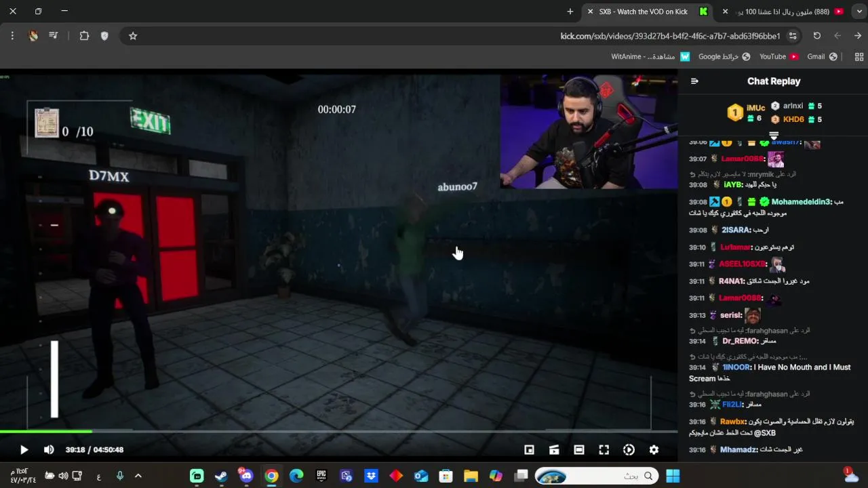Open WitAnime bookmark

pyautogui.click(x=650, y=57)
